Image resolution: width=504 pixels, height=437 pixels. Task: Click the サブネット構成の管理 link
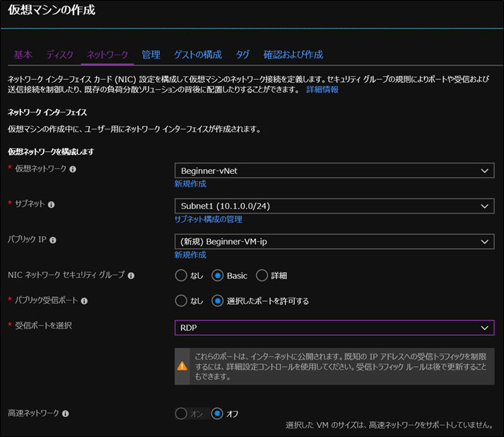coord(208,219)
